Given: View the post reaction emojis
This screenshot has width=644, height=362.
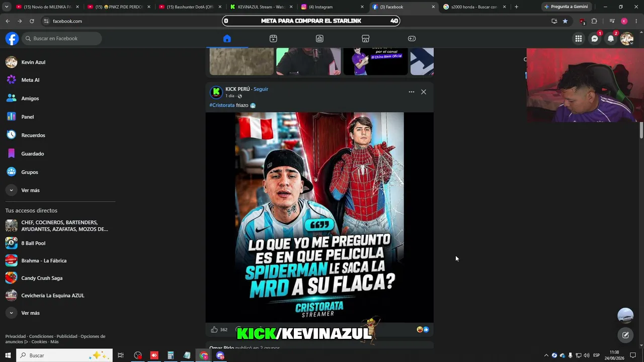Looking at the screenshot, I should coord(423,330).
